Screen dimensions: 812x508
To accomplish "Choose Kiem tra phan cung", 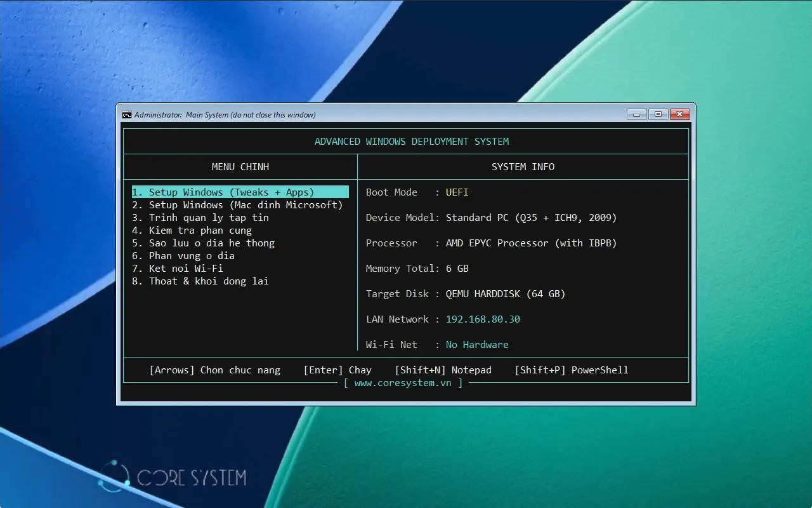I will tap(192, 230).
